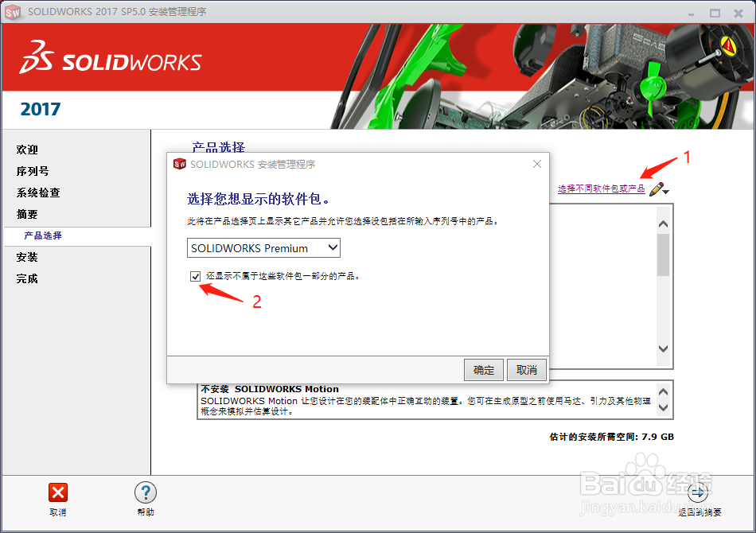
Task: Click the 选择您想显示的软件包 heading
Action: (x=258, y=199)
